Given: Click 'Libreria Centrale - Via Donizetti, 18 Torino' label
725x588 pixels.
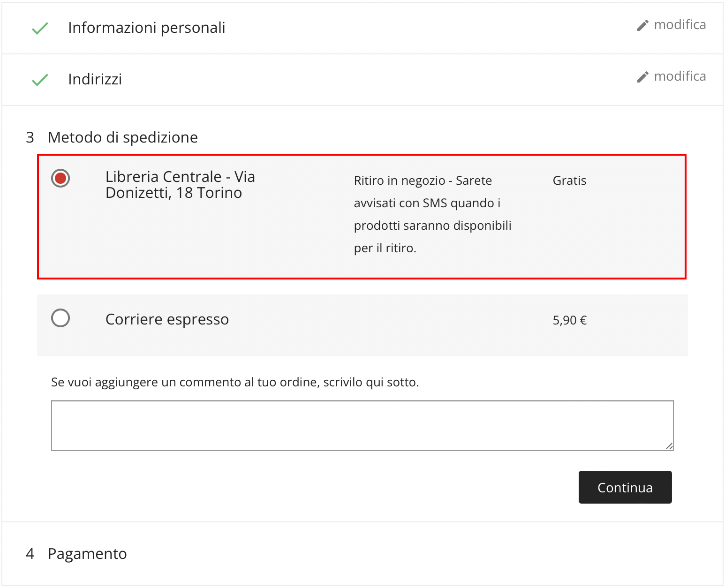Looking at the screenshot, I should click(x=181, y=185).
